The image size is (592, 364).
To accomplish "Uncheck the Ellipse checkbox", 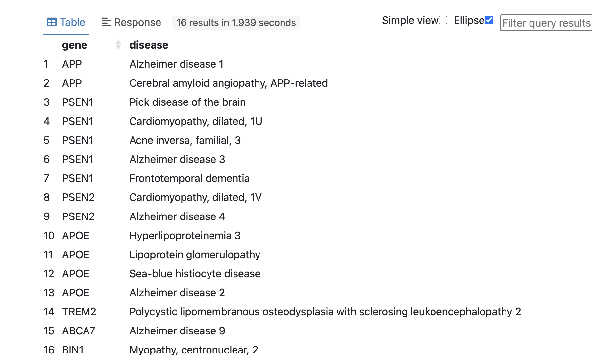I will (x=489, y=20).
